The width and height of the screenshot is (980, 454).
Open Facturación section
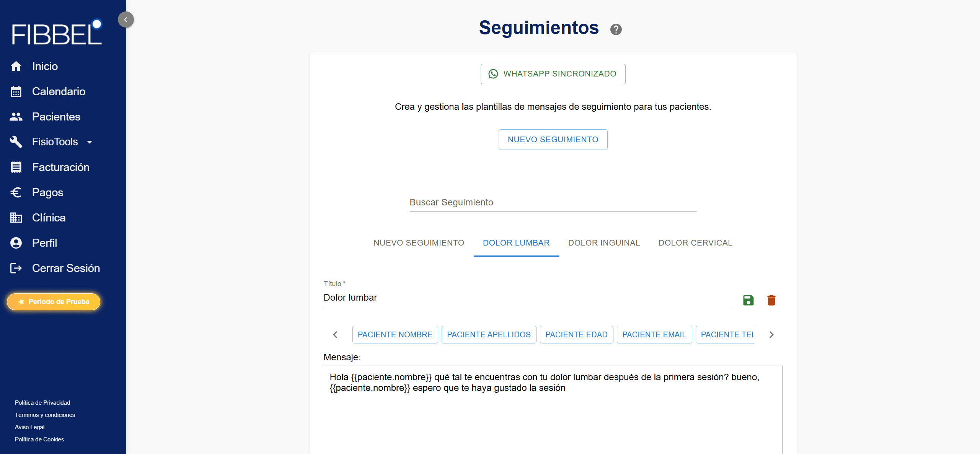coord(60,167)
